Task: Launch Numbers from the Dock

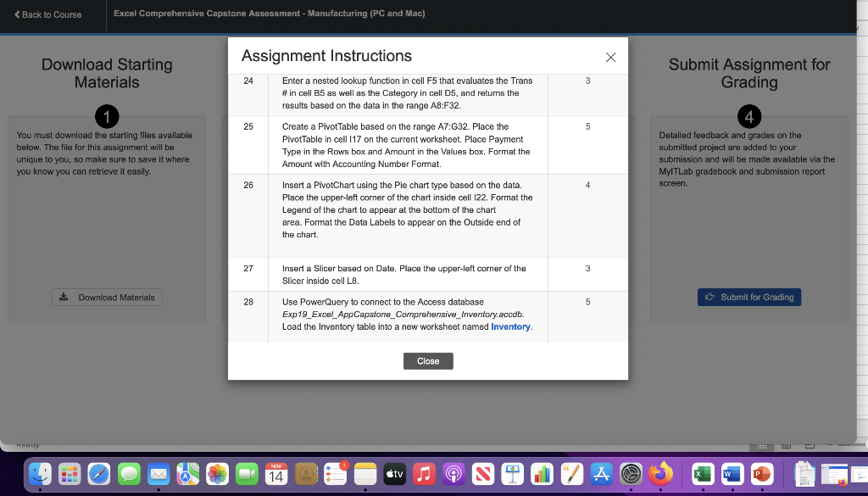Action: click(x=542, y=474)
